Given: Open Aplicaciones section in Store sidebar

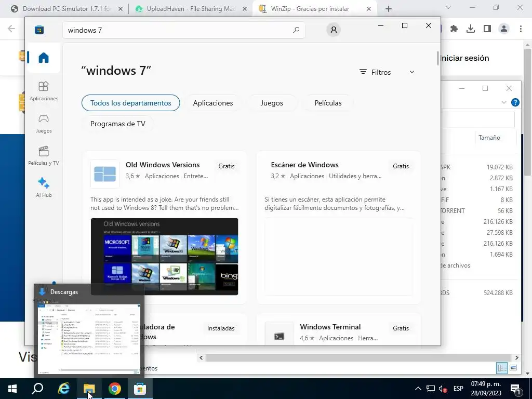Looking at the screenshot, I should pos(44,91).
